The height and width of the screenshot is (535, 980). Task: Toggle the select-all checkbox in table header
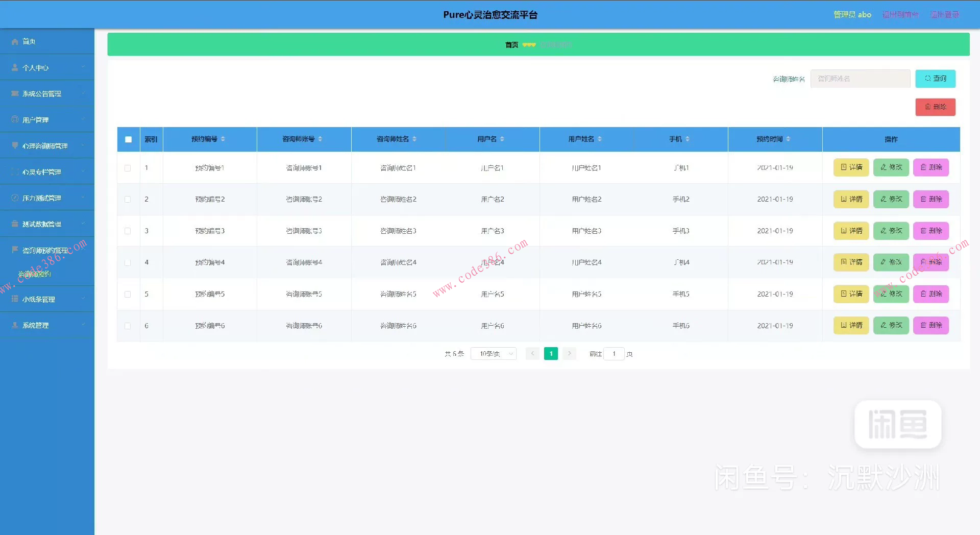(x=128, y=139)
